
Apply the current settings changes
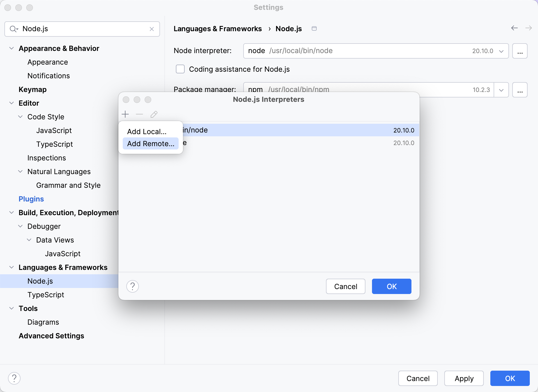click(x=464, y=378)
